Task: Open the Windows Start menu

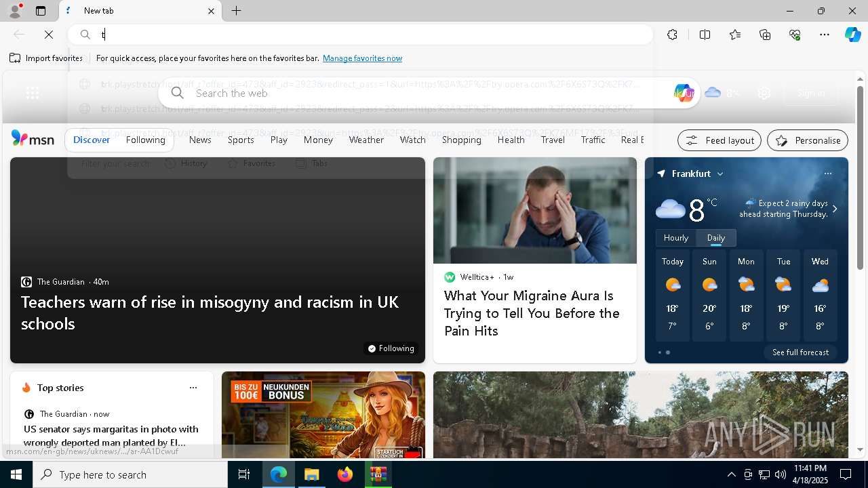Action: point(16,474)
